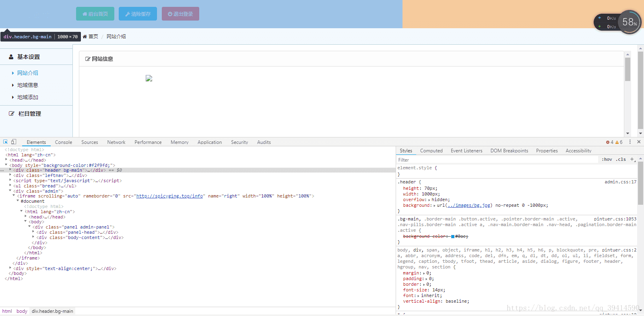Screen dimensions: 644x316
Task: Expand div class body-content node
Action: pos(33,237)
